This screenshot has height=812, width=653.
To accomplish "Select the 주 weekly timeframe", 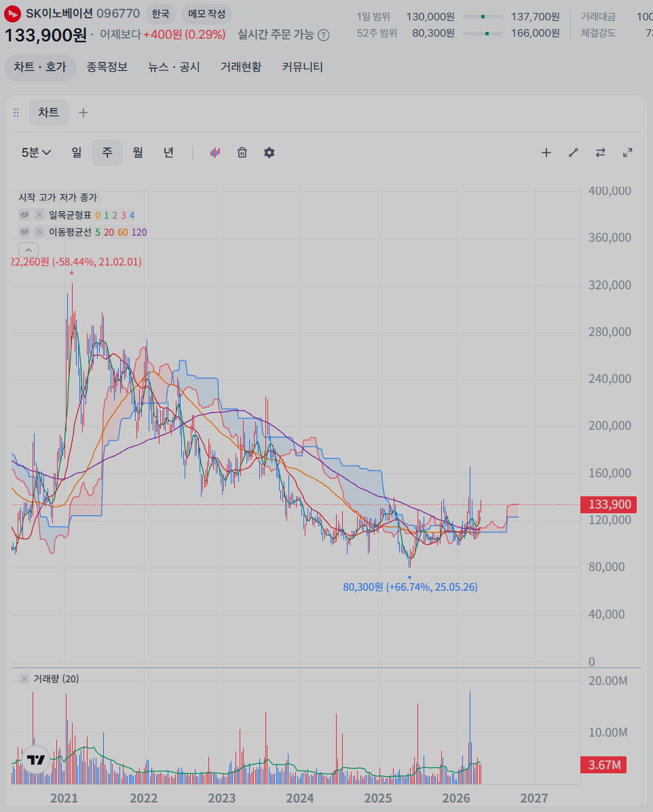I will (x=107, y=153).
